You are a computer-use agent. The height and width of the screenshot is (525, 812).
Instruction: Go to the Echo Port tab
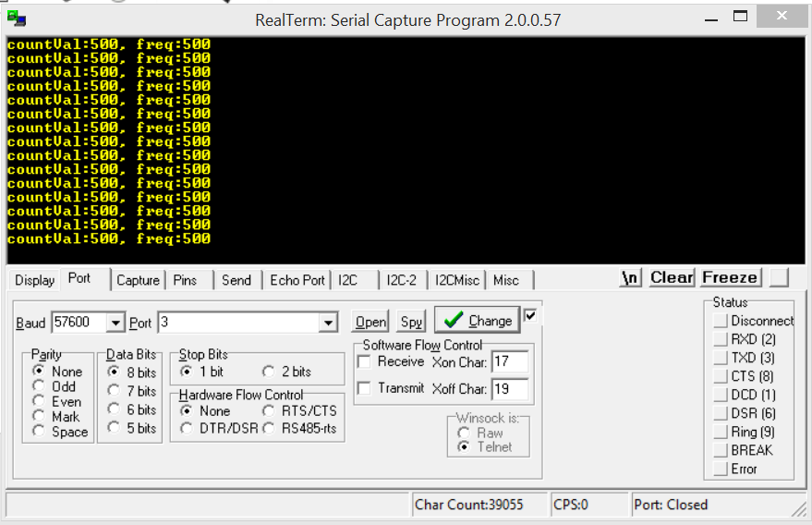297,280
